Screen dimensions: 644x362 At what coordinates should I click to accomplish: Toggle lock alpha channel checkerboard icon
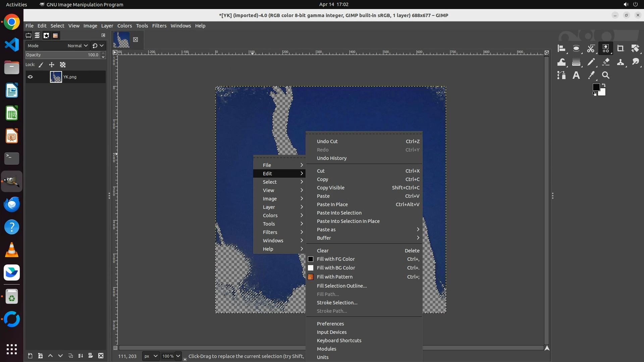click(x=63, y=65)
